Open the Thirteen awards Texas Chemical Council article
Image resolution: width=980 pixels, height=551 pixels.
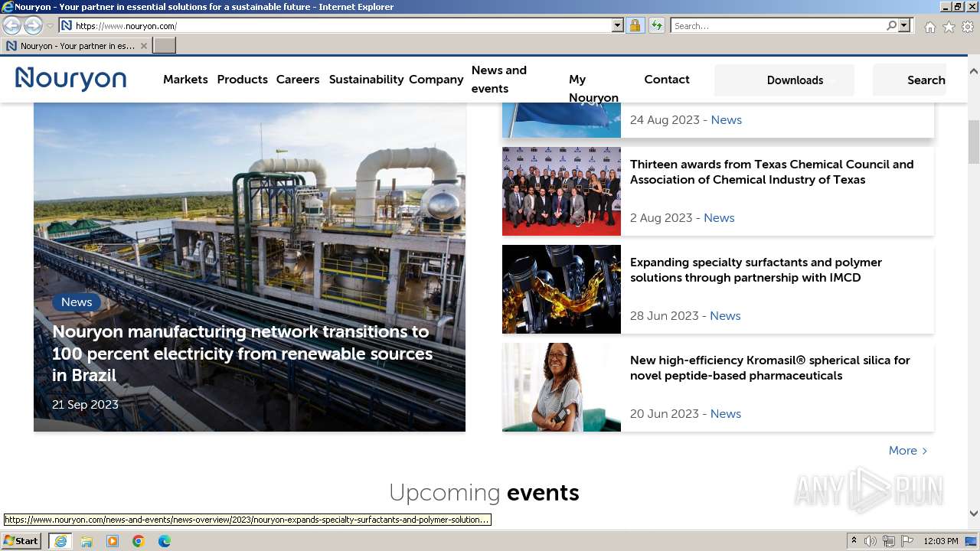(772, 172)
